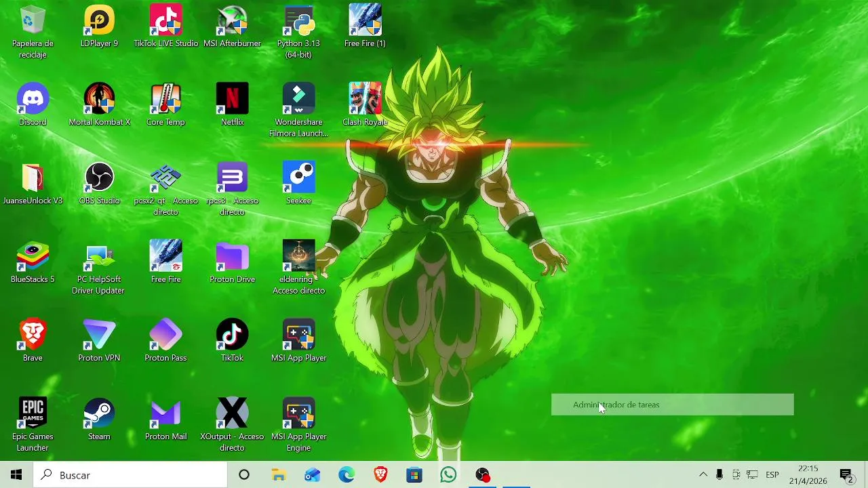The width and height of the screenshot is (868, 488).
Task: Select Python 3.13 (64-bit) shortcut
Action: [x=298, y=32]
